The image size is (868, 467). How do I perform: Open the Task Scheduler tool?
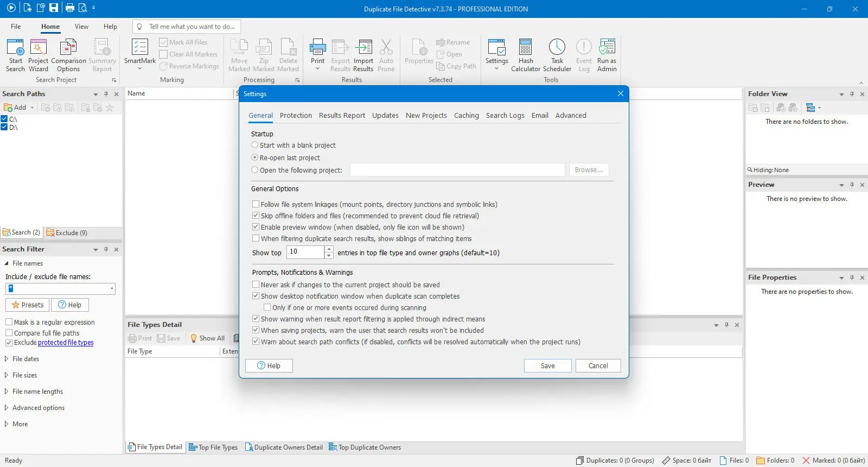tap(557, 55)
